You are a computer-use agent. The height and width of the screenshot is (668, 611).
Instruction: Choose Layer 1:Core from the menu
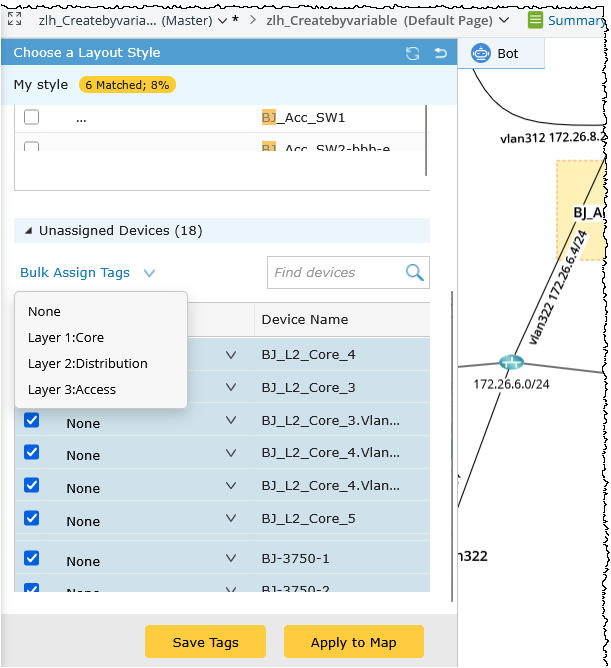pyautogui.click(x=66, y=338)
